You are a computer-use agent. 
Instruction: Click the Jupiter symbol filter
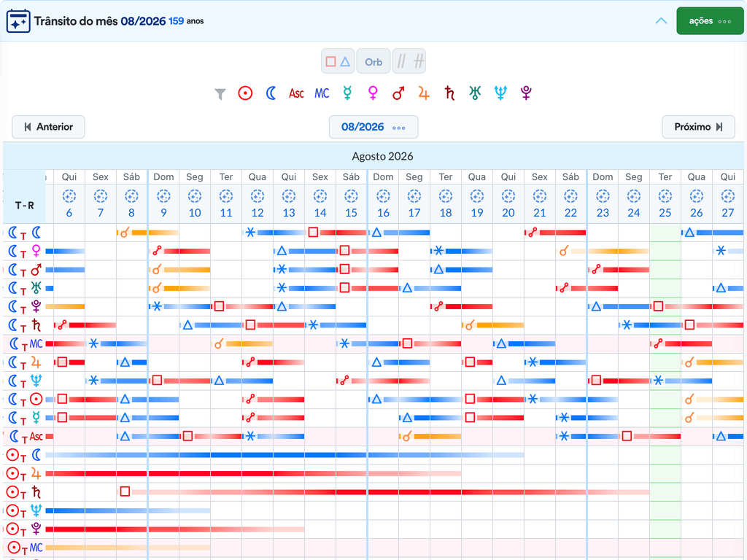coord(424,93)
